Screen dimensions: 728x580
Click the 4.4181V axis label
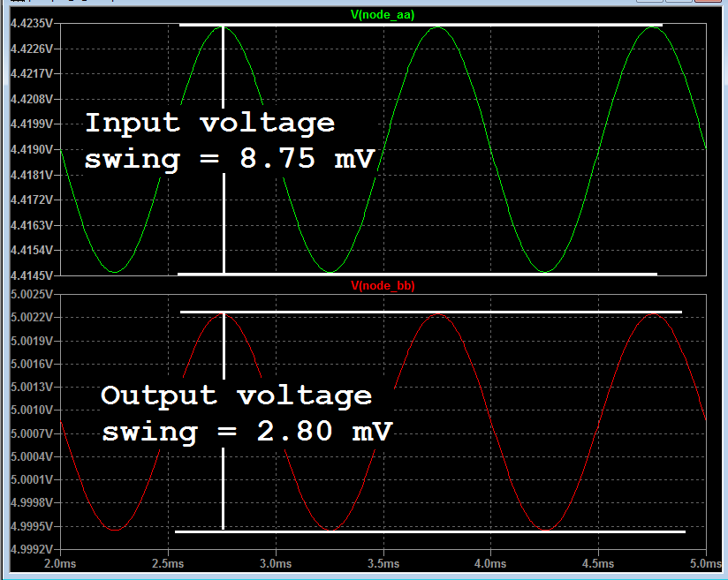click(32, 175)
